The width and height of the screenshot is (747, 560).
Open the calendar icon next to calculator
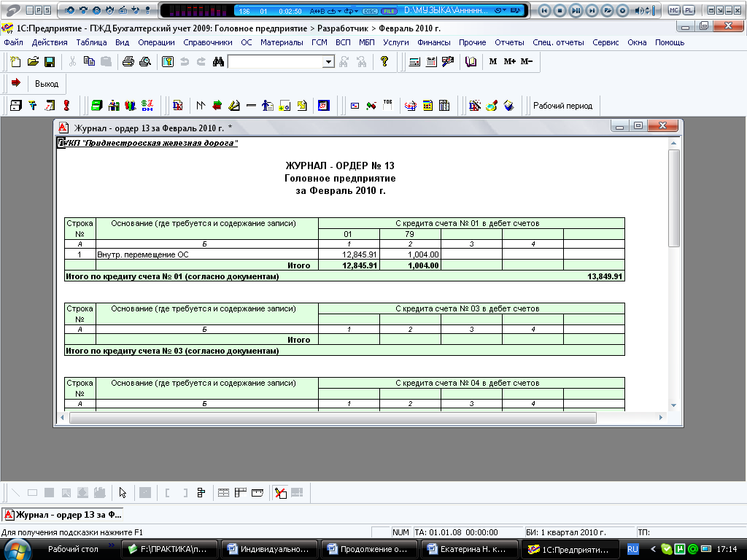tap(431, 61)
